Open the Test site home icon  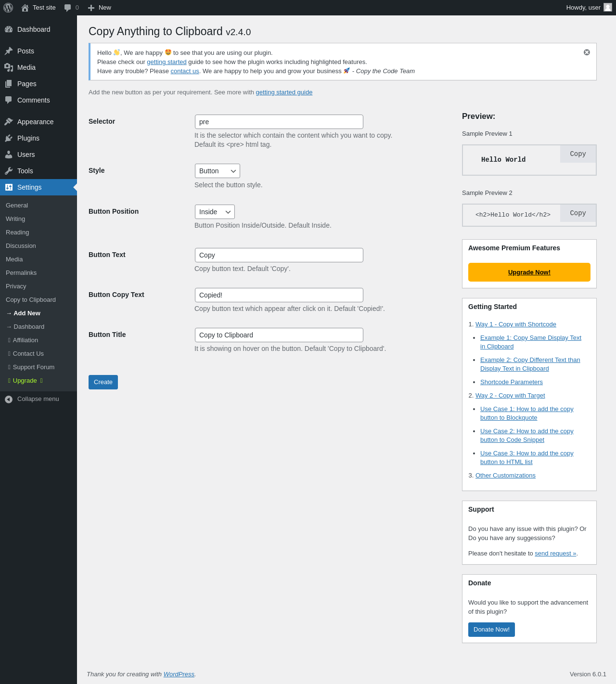tap(25, 8)
